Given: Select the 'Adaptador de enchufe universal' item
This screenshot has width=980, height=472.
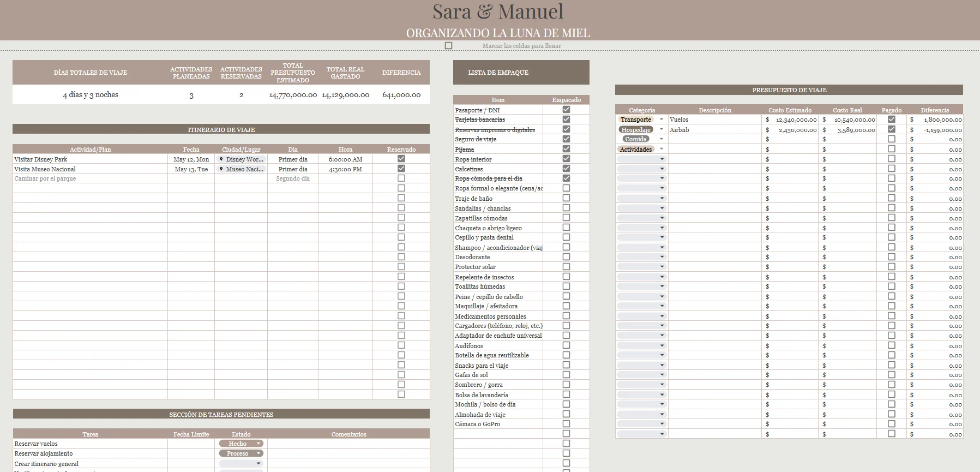Looking at the screenshot, I should (498, 336).
